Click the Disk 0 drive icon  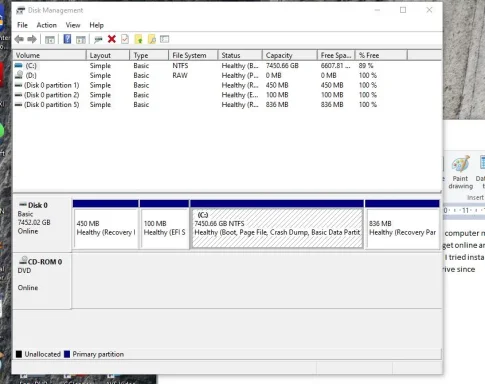23,204
